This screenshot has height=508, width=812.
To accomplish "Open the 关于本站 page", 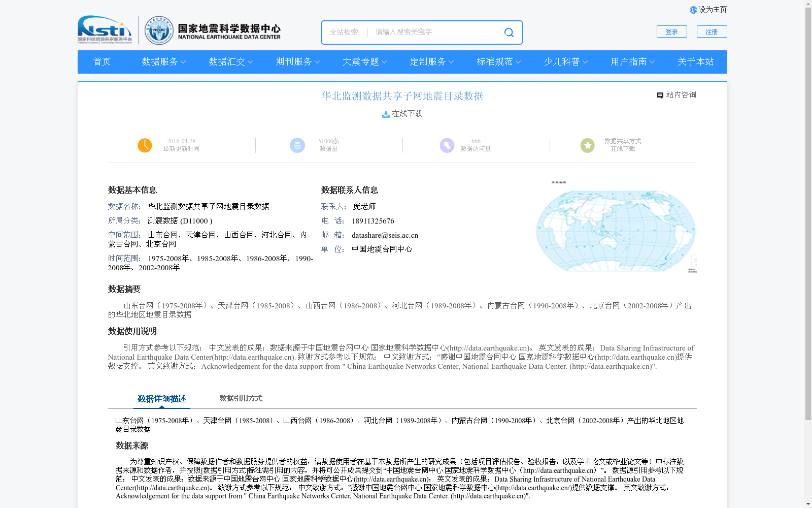I will 695,62.
